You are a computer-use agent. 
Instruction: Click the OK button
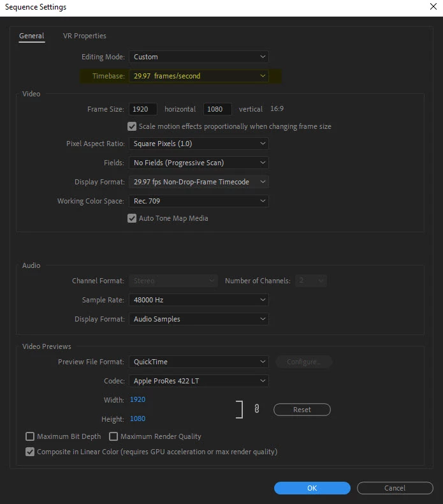point(312,488)
